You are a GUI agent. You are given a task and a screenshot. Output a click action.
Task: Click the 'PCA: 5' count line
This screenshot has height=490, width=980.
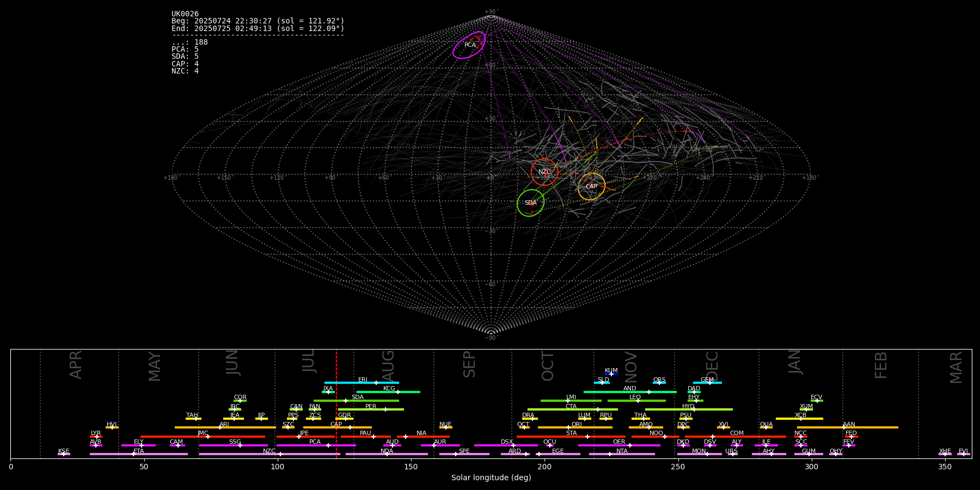coord(185,50)
